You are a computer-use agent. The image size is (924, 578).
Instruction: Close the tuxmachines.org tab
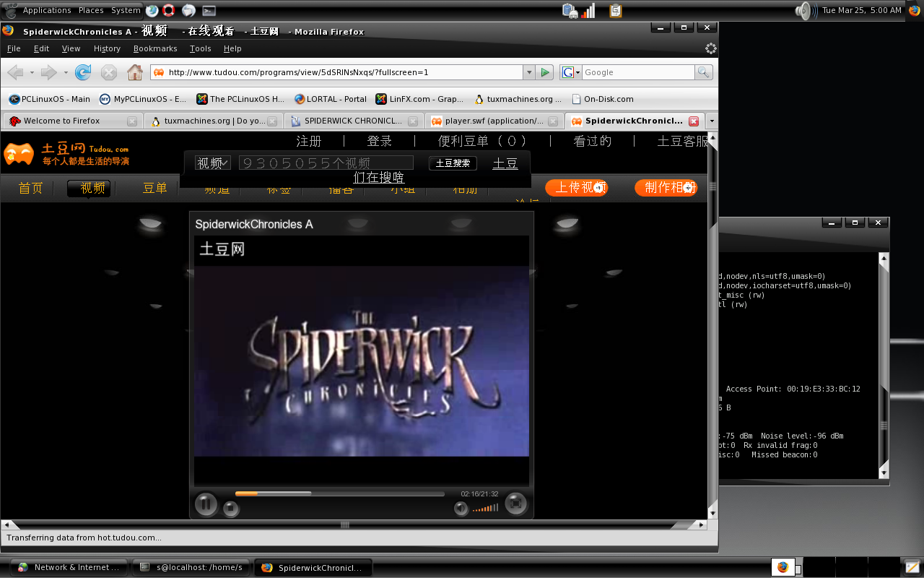(x=272, y=121)
